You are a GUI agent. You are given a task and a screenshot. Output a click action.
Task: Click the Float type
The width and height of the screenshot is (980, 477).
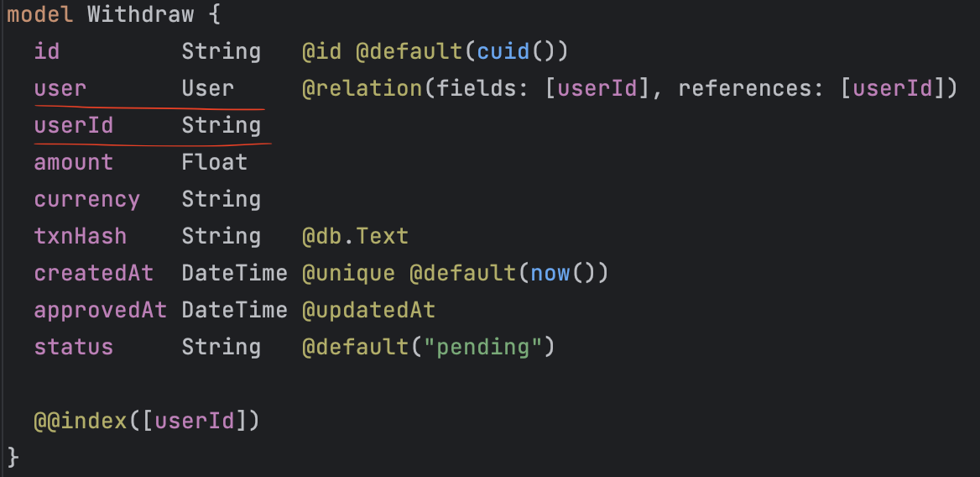(x=215, y=162)
